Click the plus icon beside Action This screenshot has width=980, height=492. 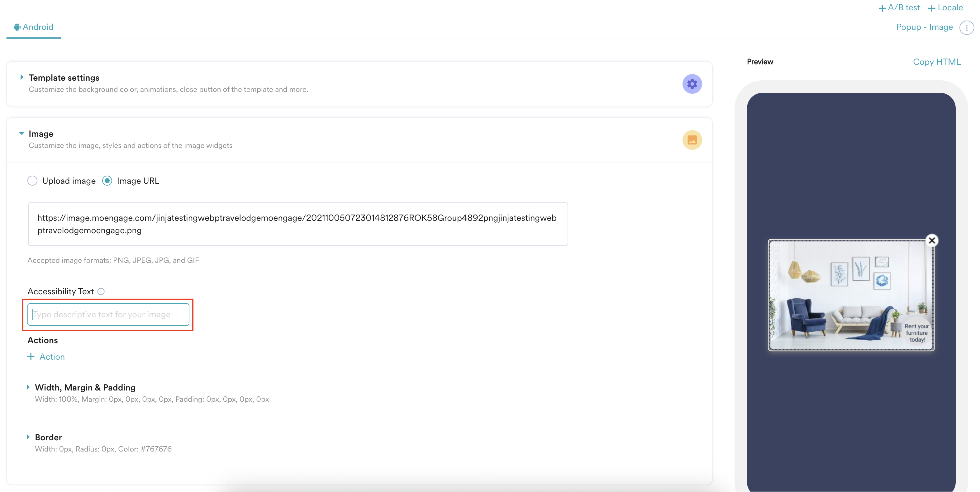31,356
